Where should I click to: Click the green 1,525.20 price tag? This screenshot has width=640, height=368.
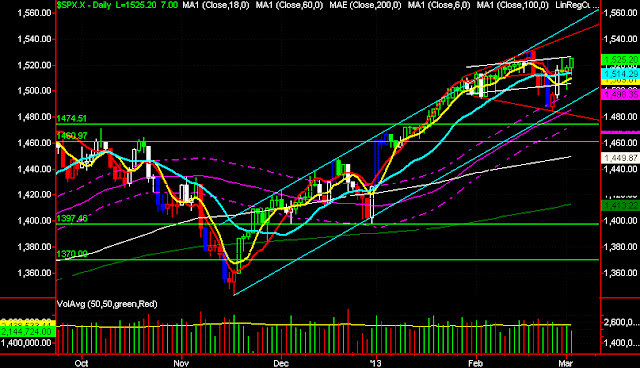point(620,60)
